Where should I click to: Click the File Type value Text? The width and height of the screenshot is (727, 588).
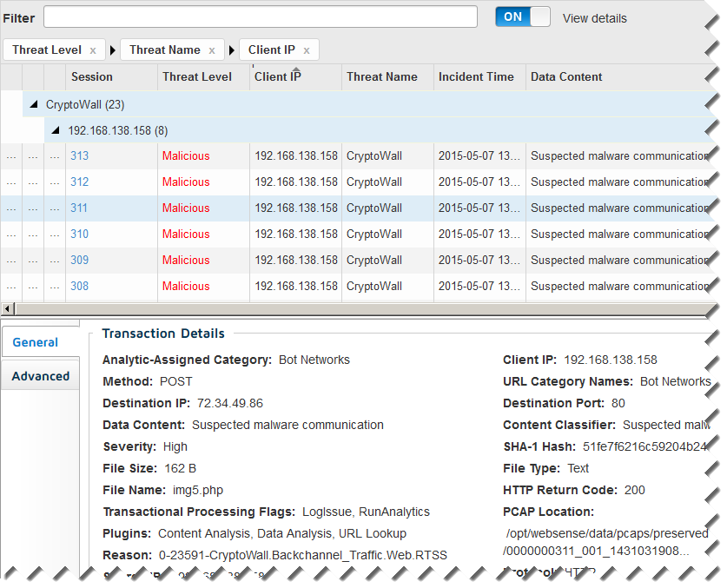[578, 468]
